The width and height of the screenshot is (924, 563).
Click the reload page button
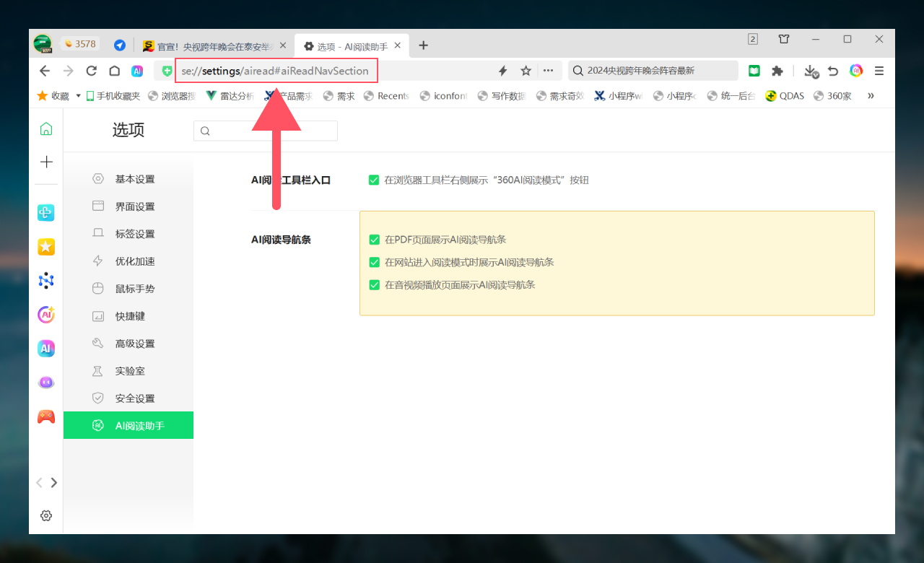pyautogui.click(x=91, y=71)
